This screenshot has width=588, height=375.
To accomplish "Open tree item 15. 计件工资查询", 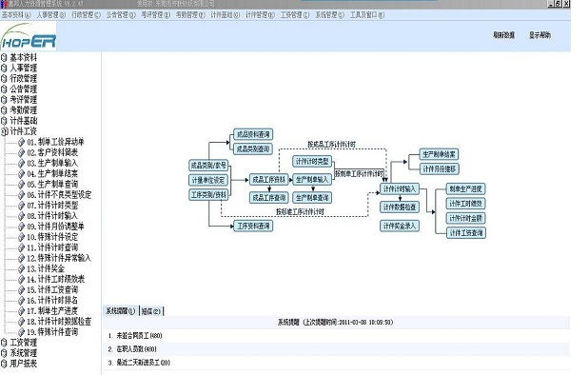I will coord(52,289).
